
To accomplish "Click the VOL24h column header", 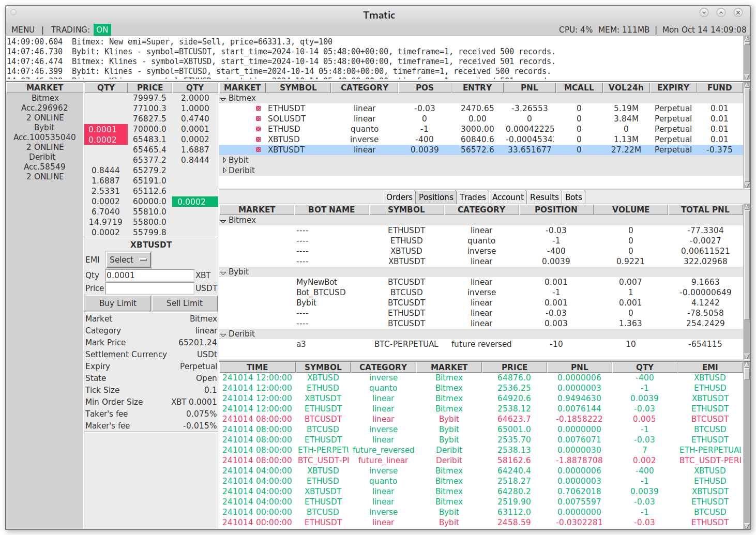I will coord(626,88).
